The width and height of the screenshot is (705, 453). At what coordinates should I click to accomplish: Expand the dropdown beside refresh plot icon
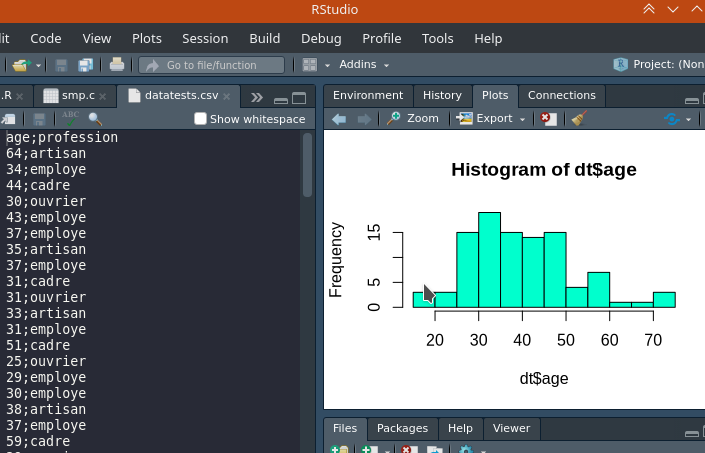(688, 120)
